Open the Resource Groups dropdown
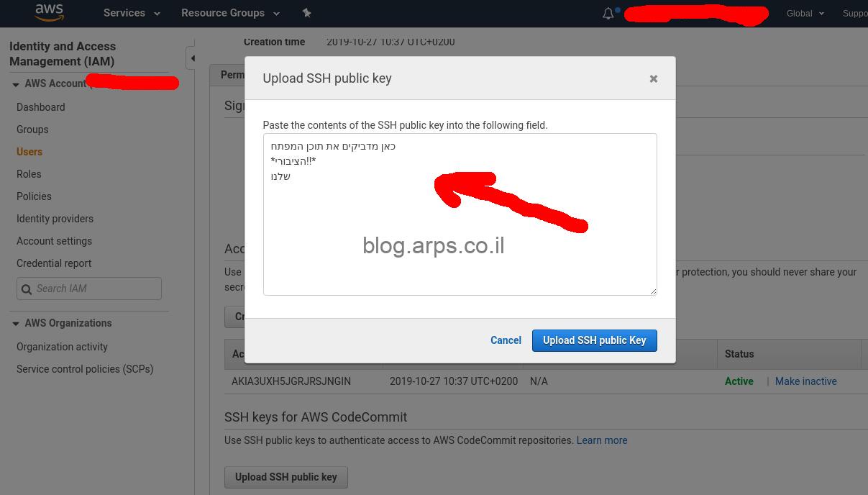 230,13
